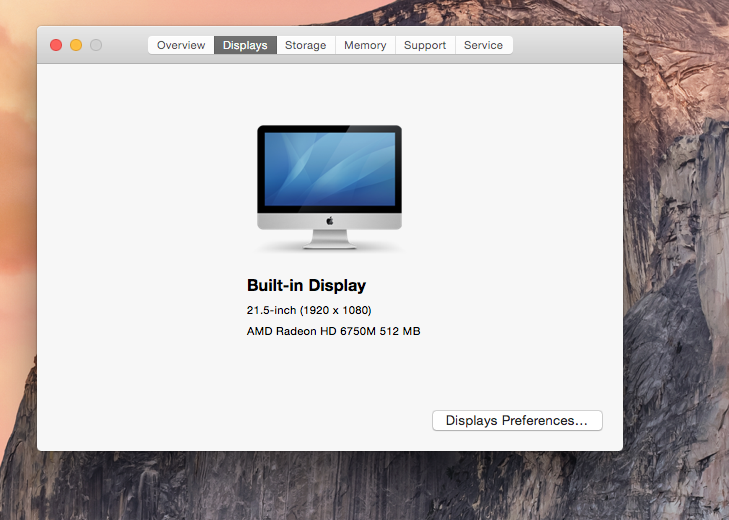This screenshot has width=729, height=520.
Task: Click the AMD Radeon HD 6750M 512 MB text
Action: pyautogui.click(x=333, y=331)
